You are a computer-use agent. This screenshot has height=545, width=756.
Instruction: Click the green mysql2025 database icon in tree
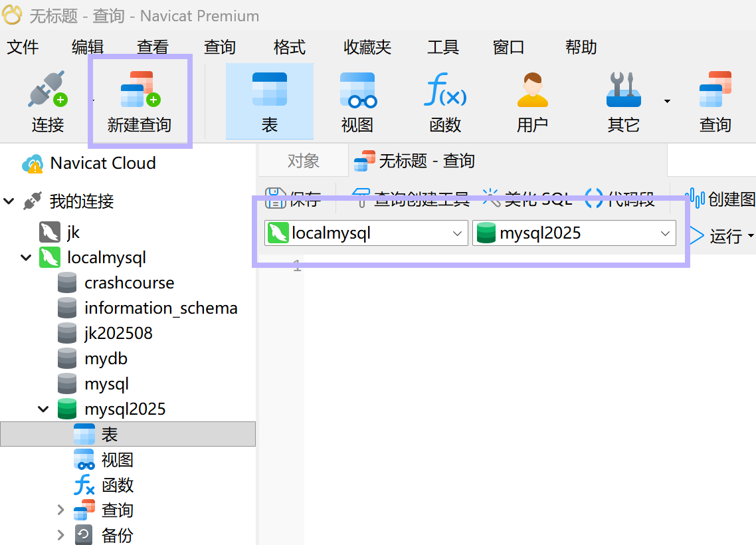pos(67,409)
